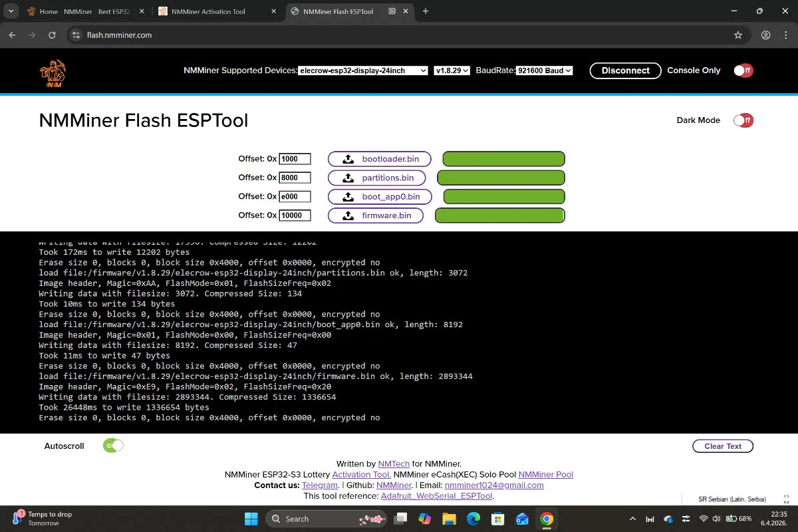798x532 pixels.
Task: Expand firmware version v1.8.29 dropdown
Action: tap(452, 70)
